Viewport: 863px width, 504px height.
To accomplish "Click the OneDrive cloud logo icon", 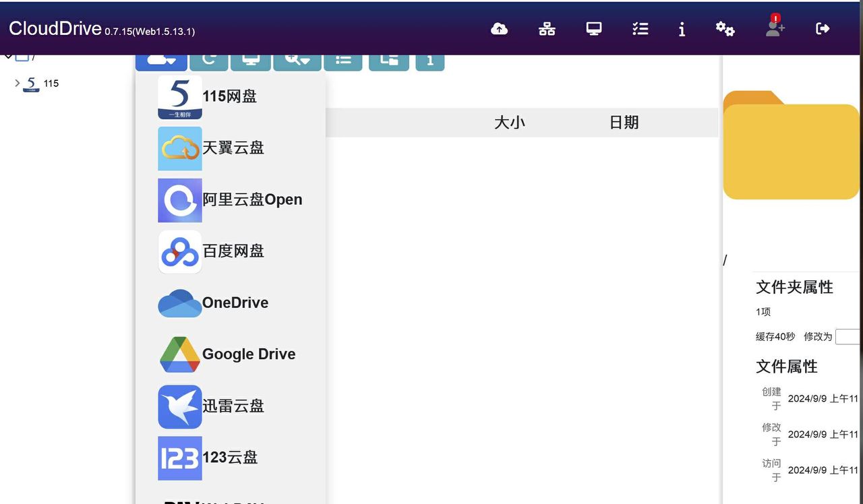I will (180, 303).
